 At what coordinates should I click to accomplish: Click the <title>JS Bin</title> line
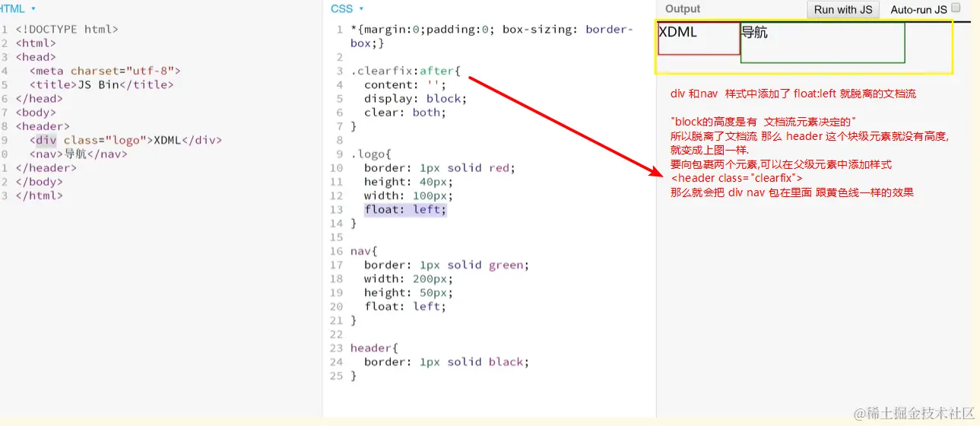[x=102, y=84]
